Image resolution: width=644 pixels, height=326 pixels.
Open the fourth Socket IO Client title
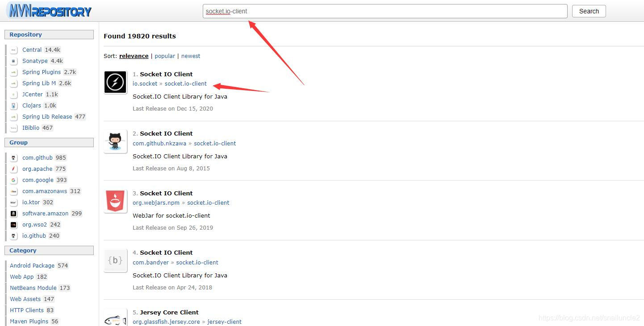pos(166,252)
